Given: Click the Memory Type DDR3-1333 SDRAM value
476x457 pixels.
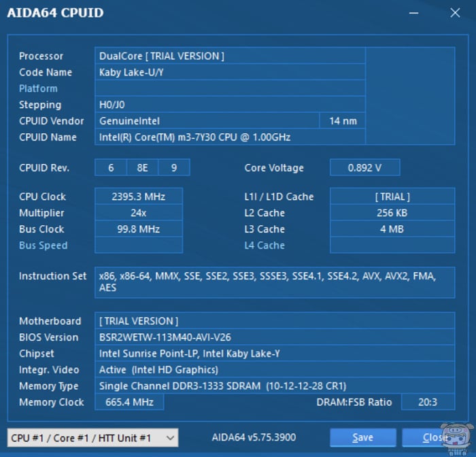Looking at the screenshot, I should (275, 386).
